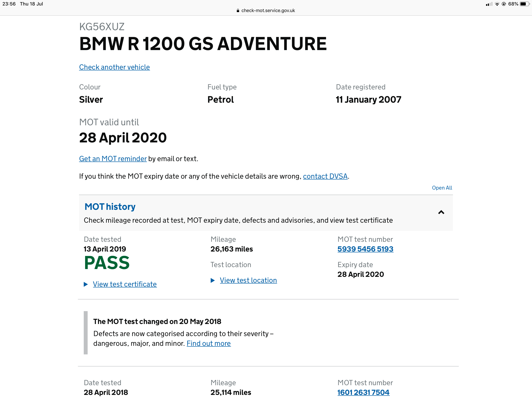Click Open All to expand sections
This screenshot has width=532, height=399.
(442, 188)
